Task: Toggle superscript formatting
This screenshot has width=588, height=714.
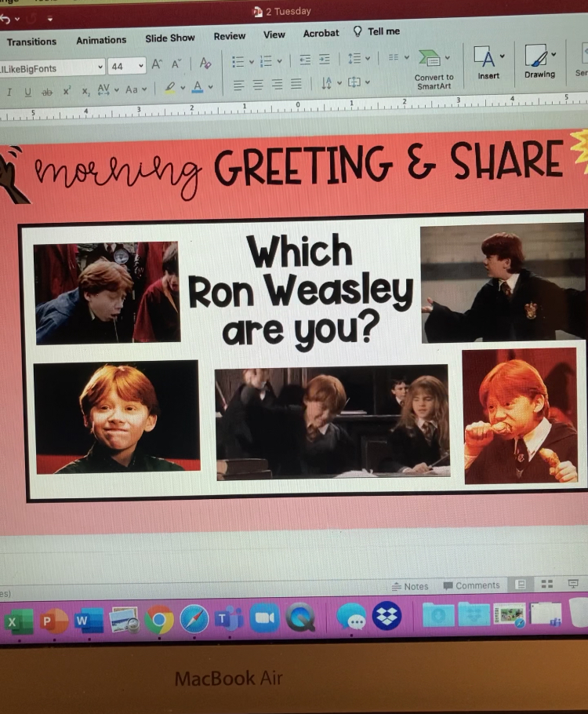Action: pos(67,90)
